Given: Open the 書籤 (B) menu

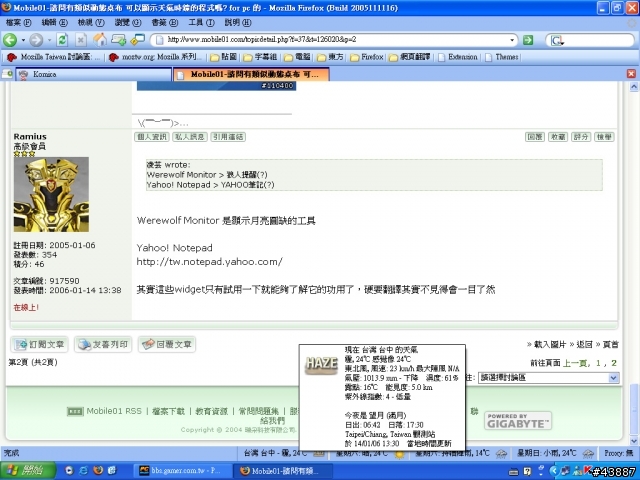Looking at the screenshot, I should (164, 22).
